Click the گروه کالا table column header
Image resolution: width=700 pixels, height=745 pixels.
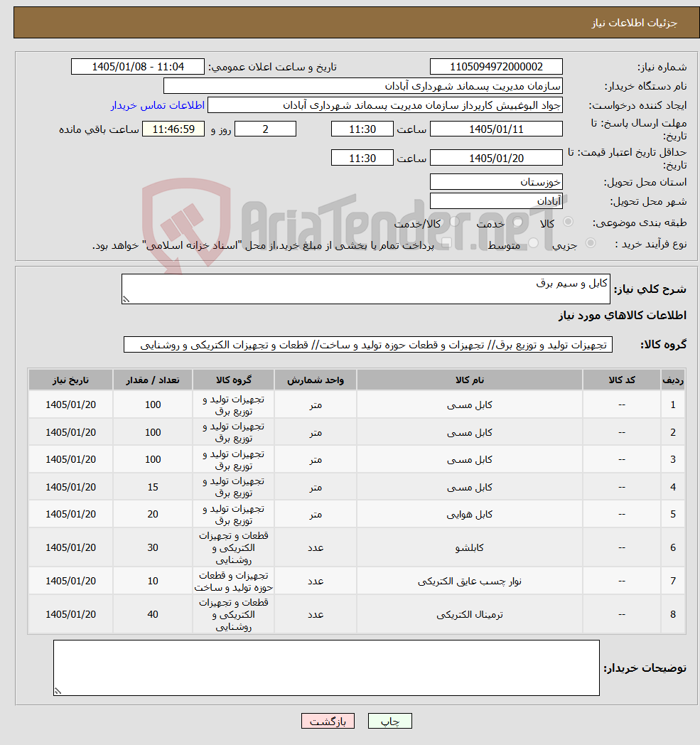coord(233,380)
